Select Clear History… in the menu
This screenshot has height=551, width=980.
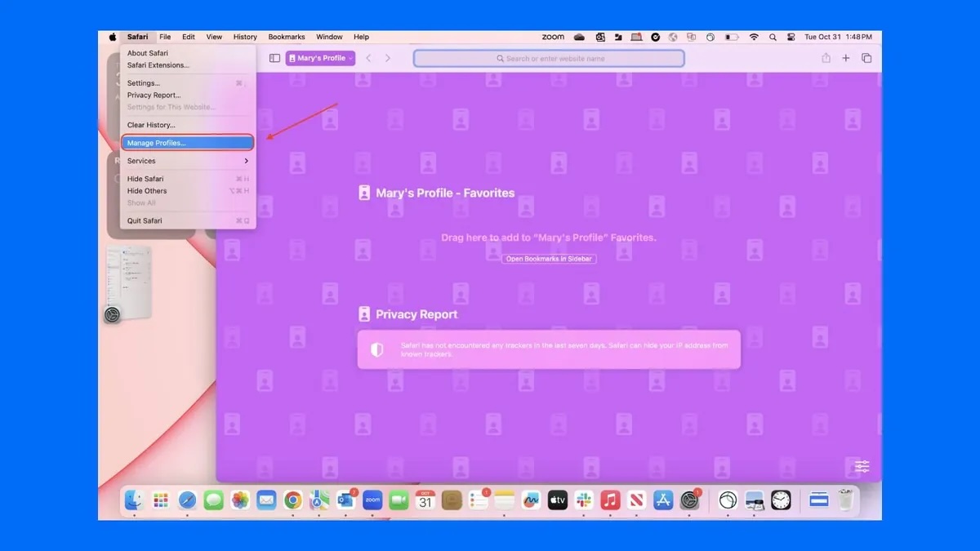click(188, 125)
